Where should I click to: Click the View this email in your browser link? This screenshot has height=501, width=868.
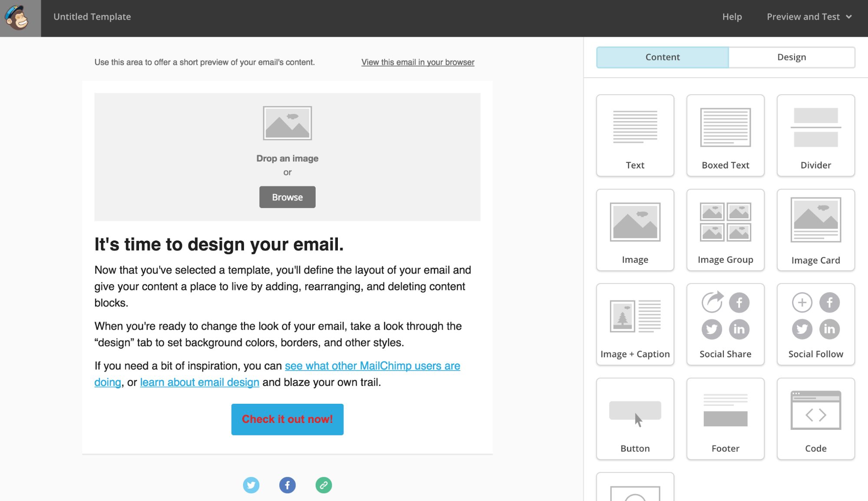tap(419, 62)
